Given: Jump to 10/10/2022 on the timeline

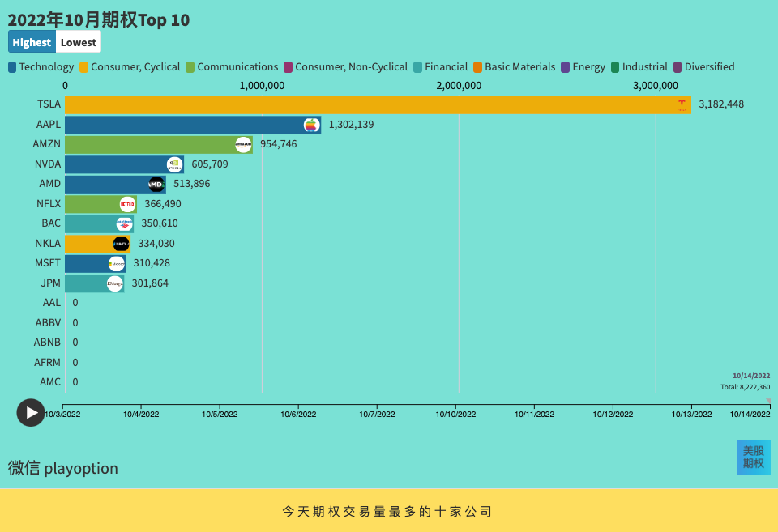Looking at the screenshot, I should point(455,414).
